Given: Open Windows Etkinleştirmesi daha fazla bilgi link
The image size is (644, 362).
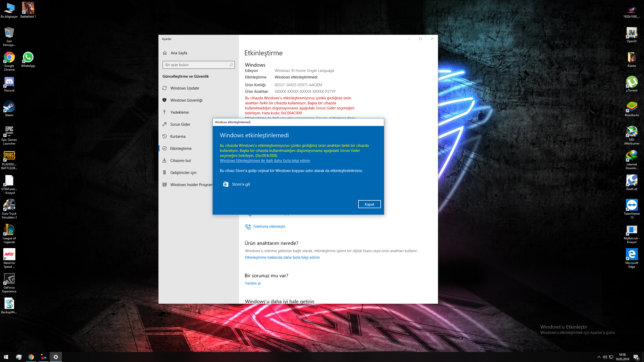Looking at the screenshot, I should coord(265,161).
